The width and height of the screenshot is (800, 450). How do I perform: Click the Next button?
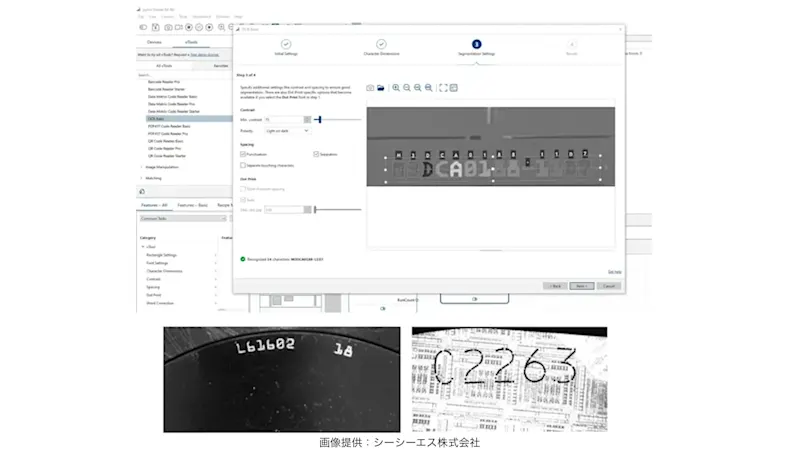point(582,286)
